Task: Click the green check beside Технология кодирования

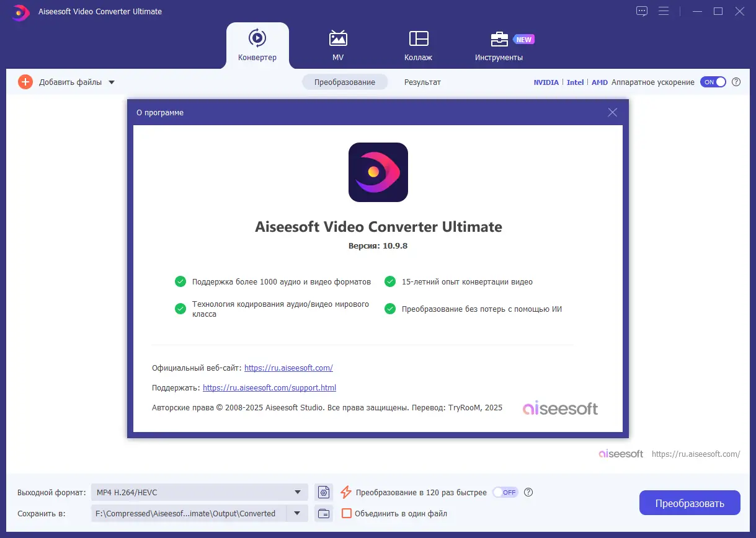Action: (x=180, y=309)
